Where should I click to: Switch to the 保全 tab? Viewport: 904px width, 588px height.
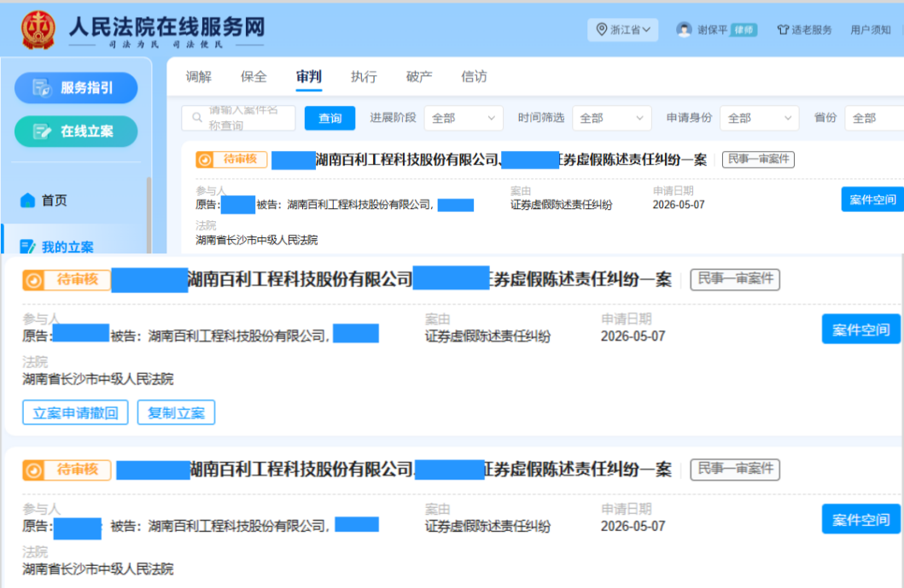coord(254,77)
